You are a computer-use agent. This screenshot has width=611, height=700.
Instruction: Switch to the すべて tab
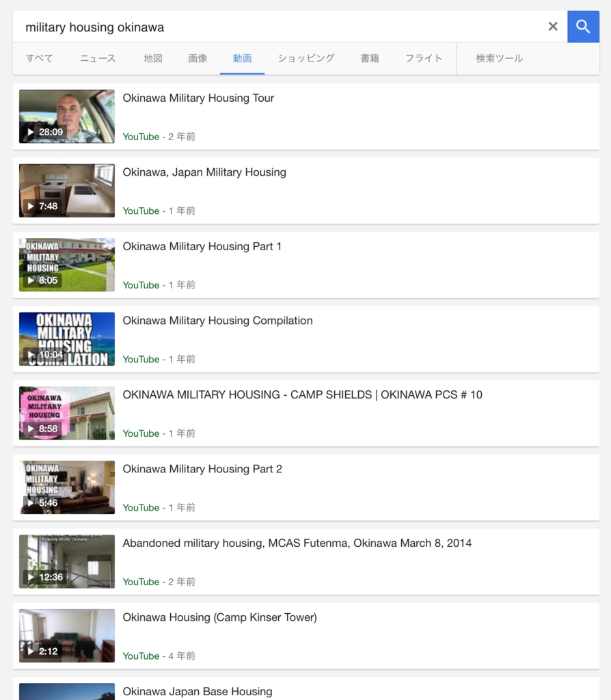pyautogui.click(x=39, y=59)
